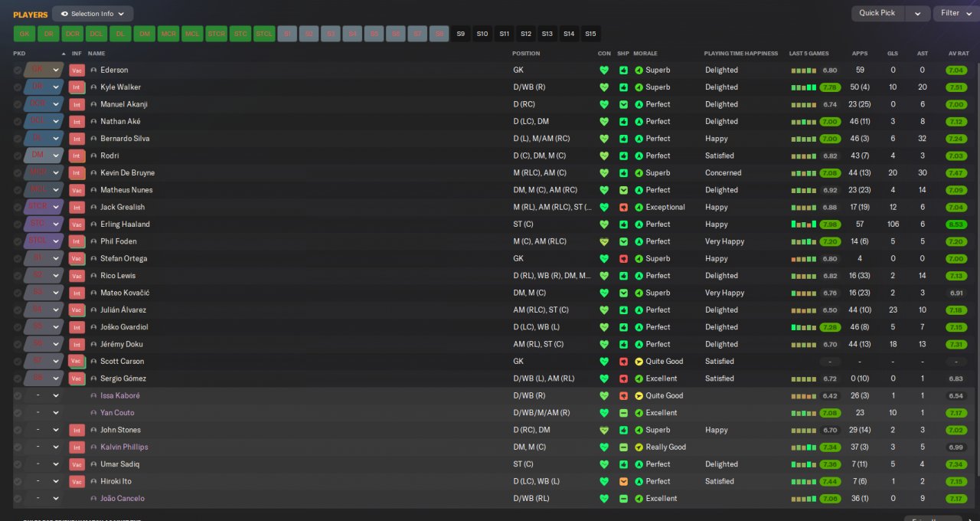Toggle the picked checkmark for Umar Sadiq
This screenshot has height=521, width=980.
click(18, 464)
